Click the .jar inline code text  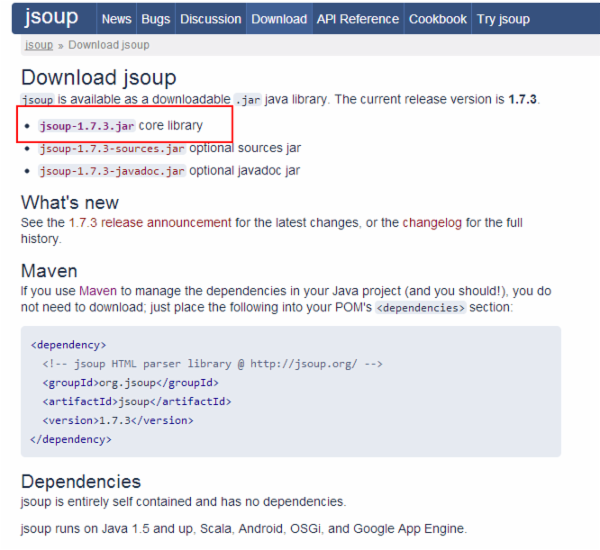(x=248, y=100)
